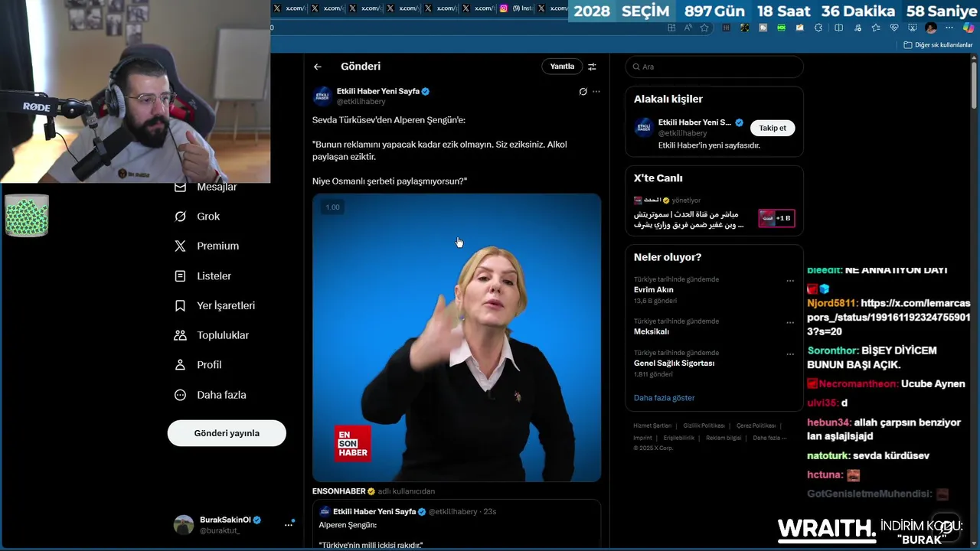Image resolution: width=980 pixels, height=551 pixels.
Task: Click the Topluluklar people icon
Action: click(x=180, y=335)
